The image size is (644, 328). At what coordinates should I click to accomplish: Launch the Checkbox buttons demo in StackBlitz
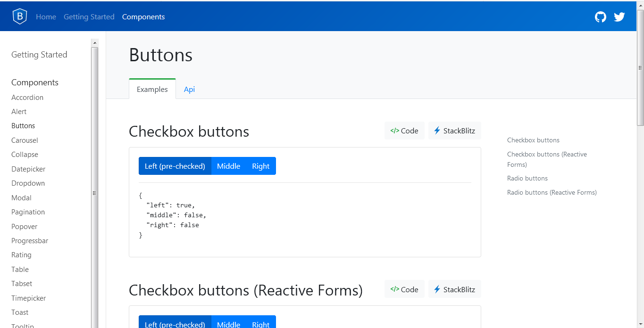[x=454, y=131]
